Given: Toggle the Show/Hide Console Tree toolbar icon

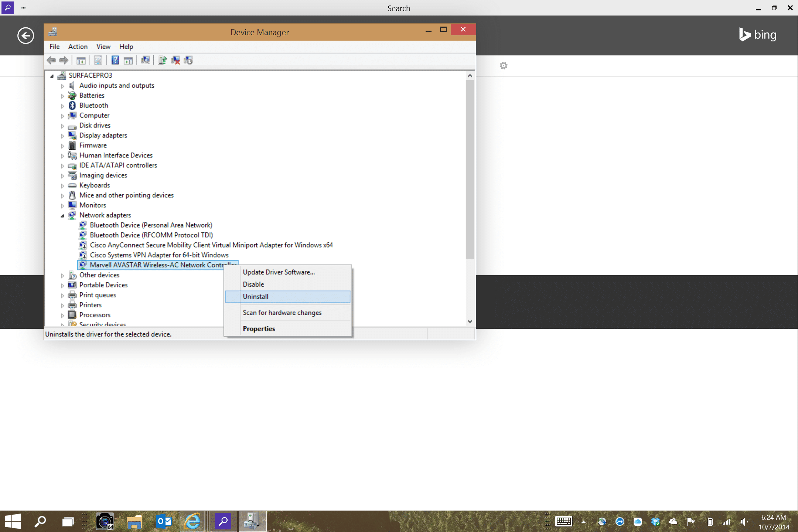Looking at the screenshot, I should (81, 60).
